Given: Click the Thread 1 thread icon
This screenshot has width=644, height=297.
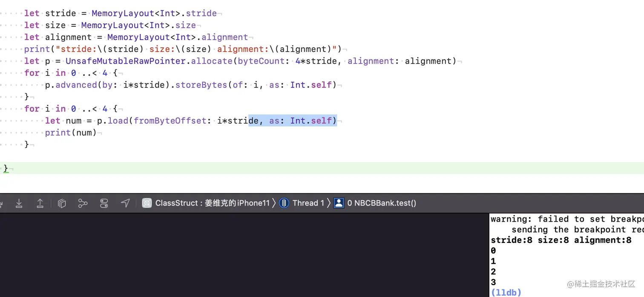Looking at the screenshot, I should tap(284, 203).
